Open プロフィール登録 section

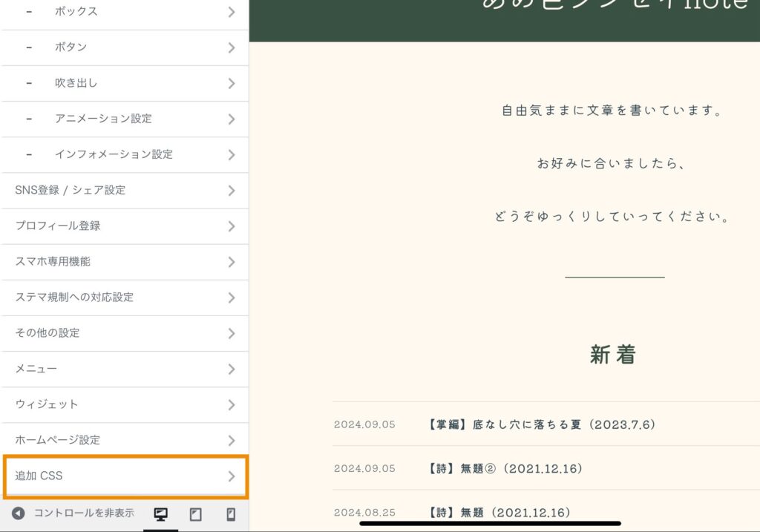(x=125, y=226)
